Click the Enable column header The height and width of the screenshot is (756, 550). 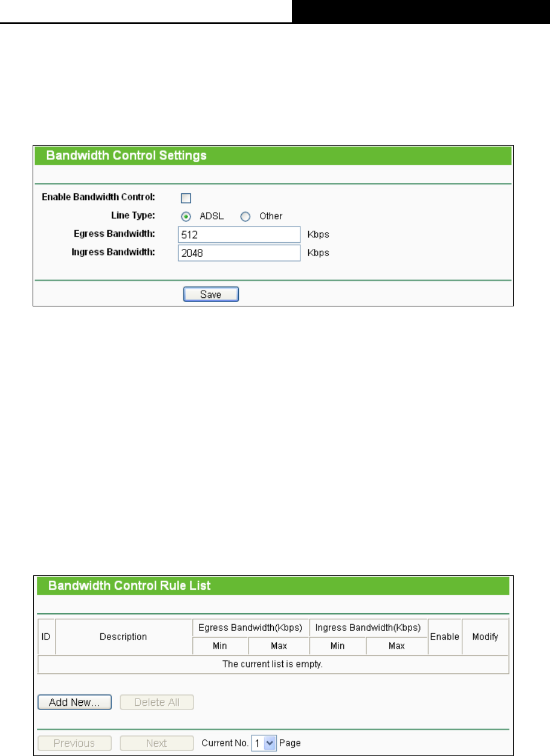click(x=445, y=636)
